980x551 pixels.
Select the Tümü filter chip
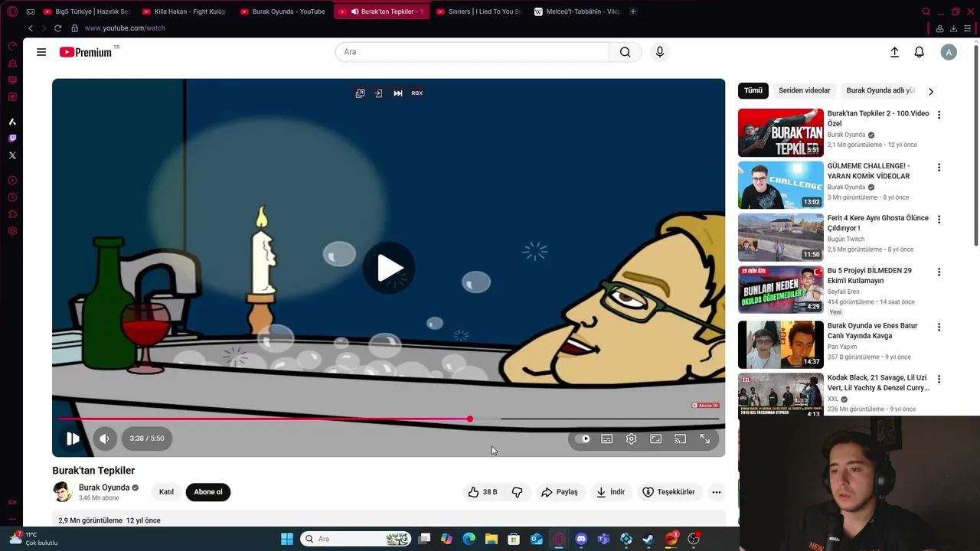point(753,90)
